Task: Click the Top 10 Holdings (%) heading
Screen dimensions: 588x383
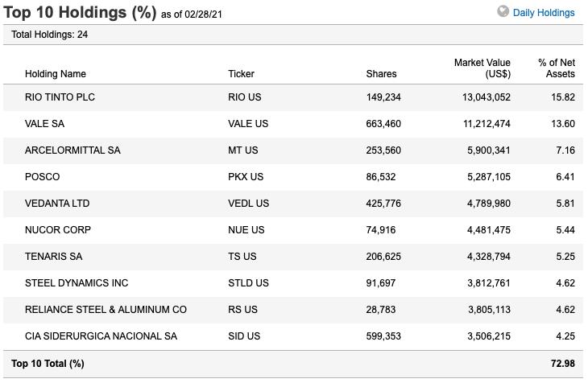Action: 80,13
